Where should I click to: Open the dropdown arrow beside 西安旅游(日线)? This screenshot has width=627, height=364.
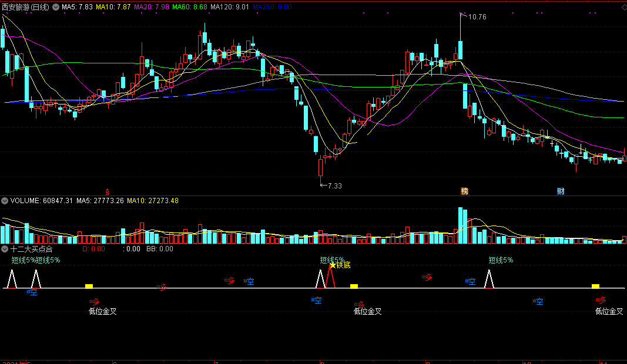click(56, 7)
